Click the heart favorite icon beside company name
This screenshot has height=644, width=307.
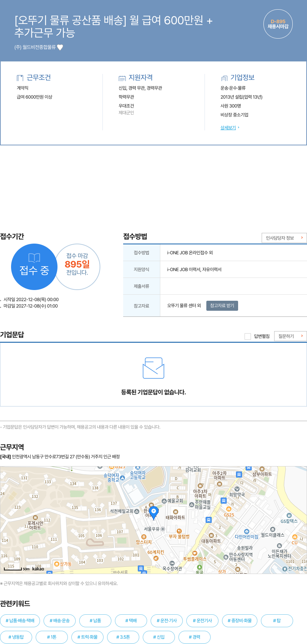point(60,47)
